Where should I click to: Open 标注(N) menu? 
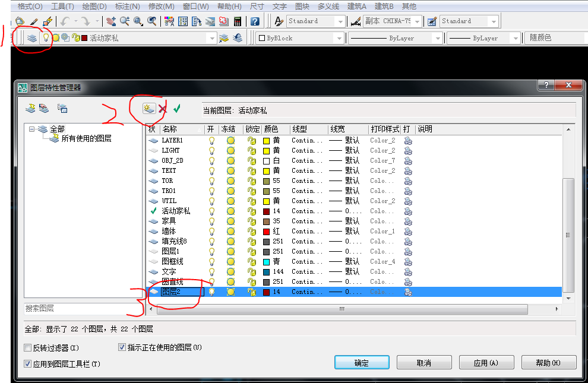click(127, 7)
